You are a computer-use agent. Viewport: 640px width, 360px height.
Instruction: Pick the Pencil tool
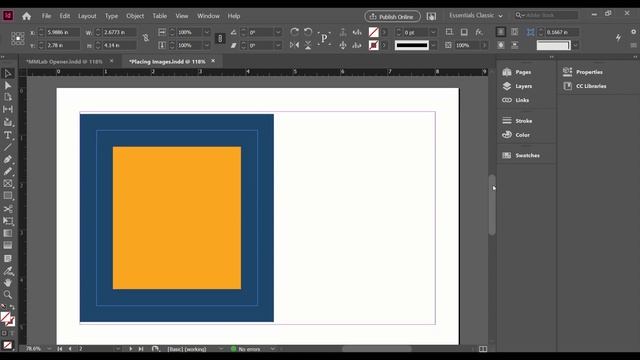pos(7,172)
